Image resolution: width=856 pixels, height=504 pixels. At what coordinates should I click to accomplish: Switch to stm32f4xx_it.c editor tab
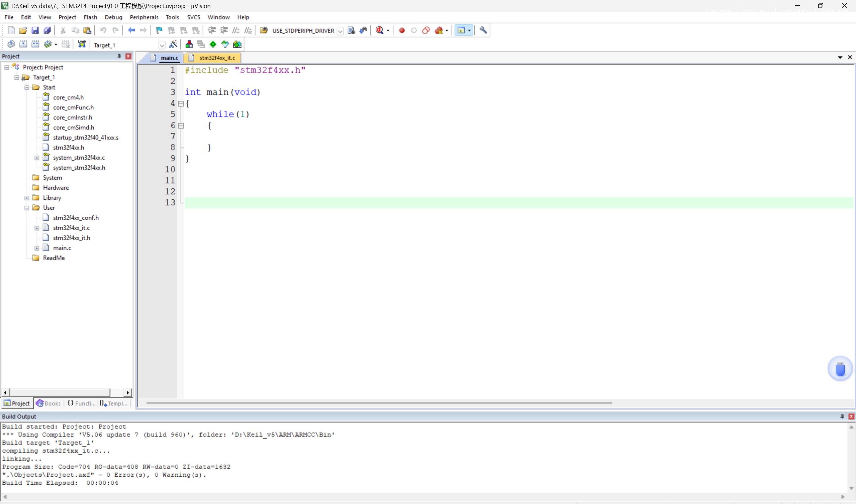[217, 58]
